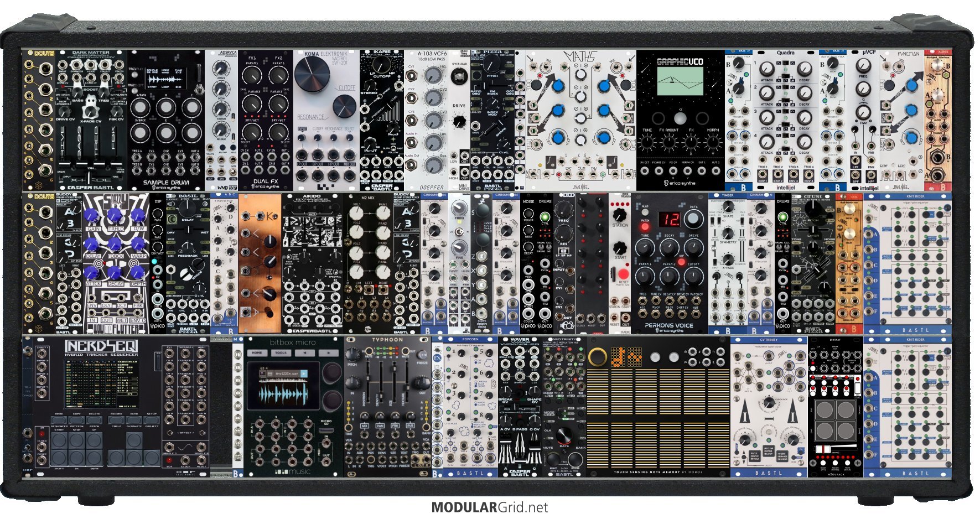Click the RESONANCE knob on Koma Elektronik filter
Image resolution: width=980 pixels, height=519 pixels.
click(x=344, y=106)
